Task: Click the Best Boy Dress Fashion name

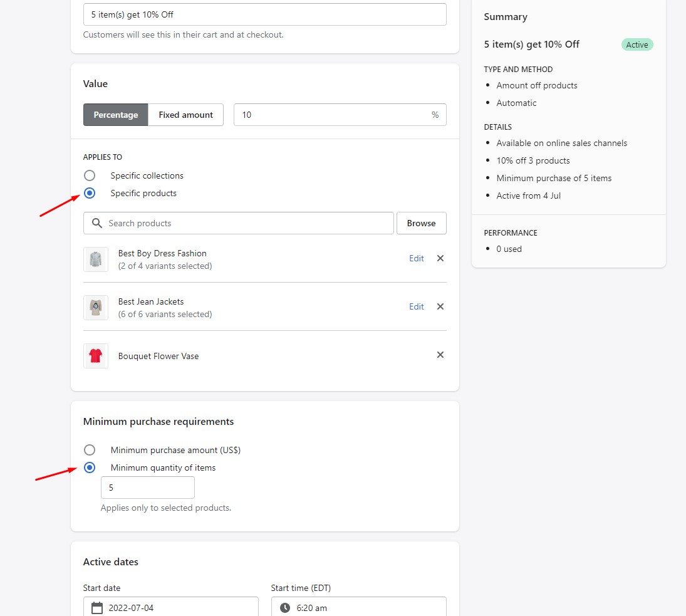Action: [162, 253]
